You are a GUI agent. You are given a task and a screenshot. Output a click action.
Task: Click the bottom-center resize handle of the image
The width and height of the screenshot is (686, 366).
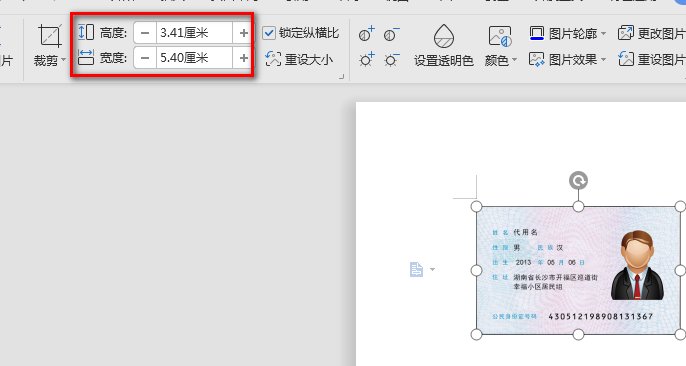click(x=578, y=335)
